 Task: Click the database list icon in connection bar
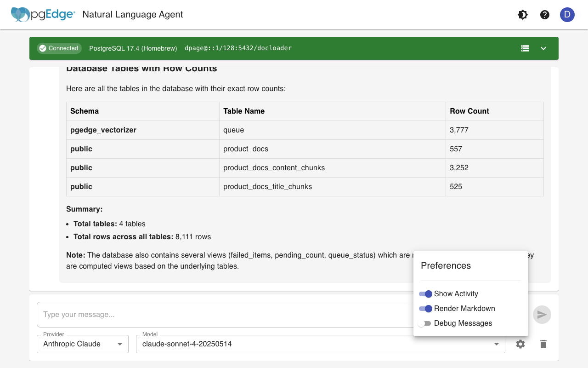coord(525,48)
